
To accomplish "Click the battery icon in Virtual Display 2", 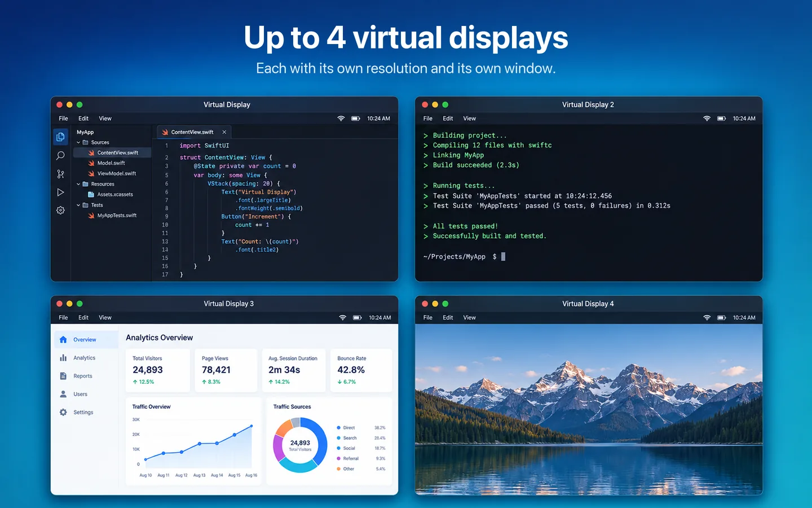I will 721,119.
